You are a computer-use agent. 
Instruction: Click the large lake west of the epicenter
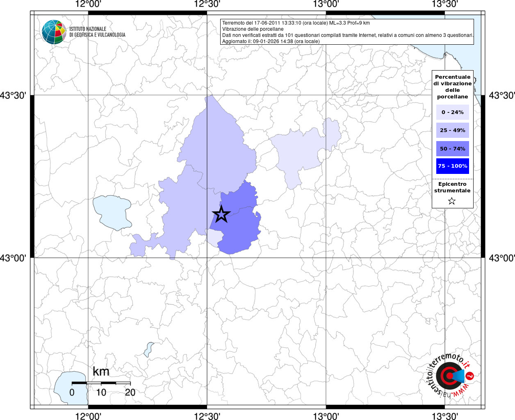coord(112,212)
